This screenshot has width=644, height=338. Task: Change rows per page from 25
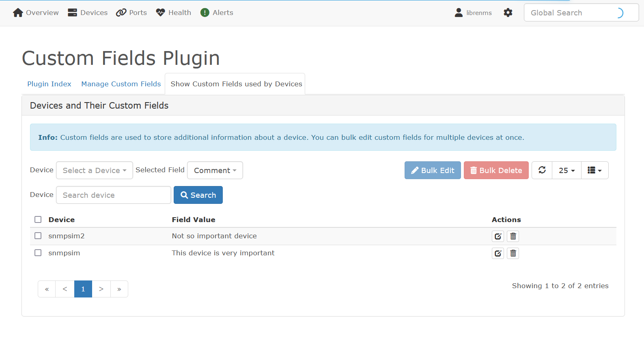(x=566, y=170)
